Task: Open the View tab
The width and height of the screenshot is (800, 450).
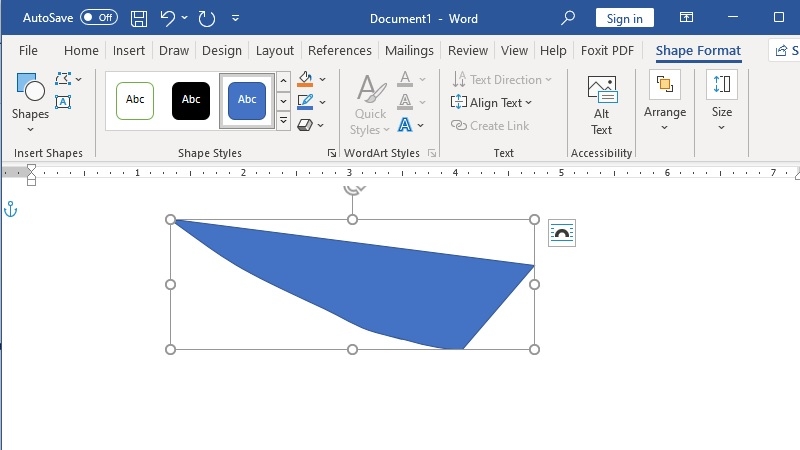Action: click(514, 51)
